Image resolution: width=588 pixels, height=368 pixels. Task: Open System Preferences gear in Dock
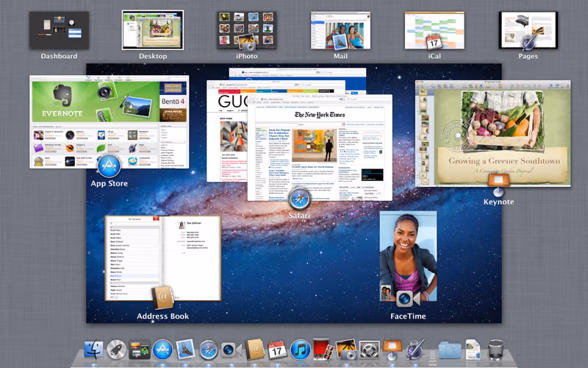pos(370,350)
